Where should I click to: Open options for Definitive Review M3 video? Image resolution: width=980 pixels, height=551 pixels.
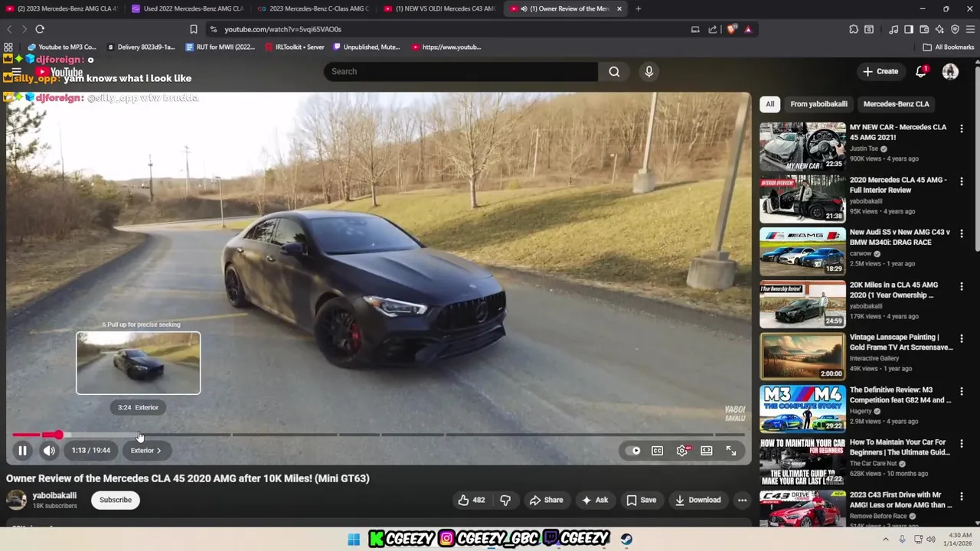[x=962, y=391]
